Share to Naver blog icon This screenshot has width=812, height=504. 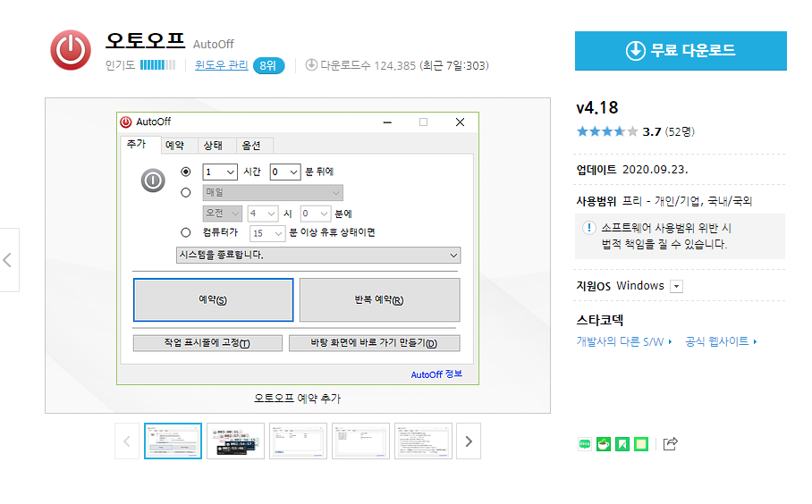tap(585, 444)
